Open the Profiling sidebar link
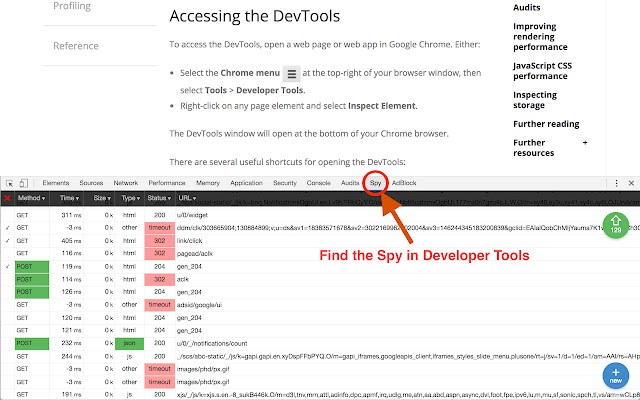This screenshot has width=640, height=400. 72,6
